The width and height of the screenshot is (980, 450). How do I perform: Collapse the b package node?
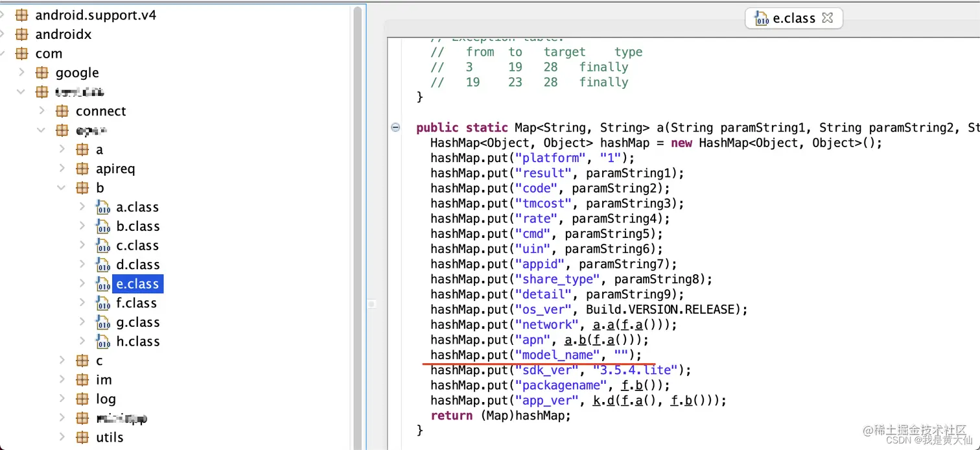click(62, 188)
